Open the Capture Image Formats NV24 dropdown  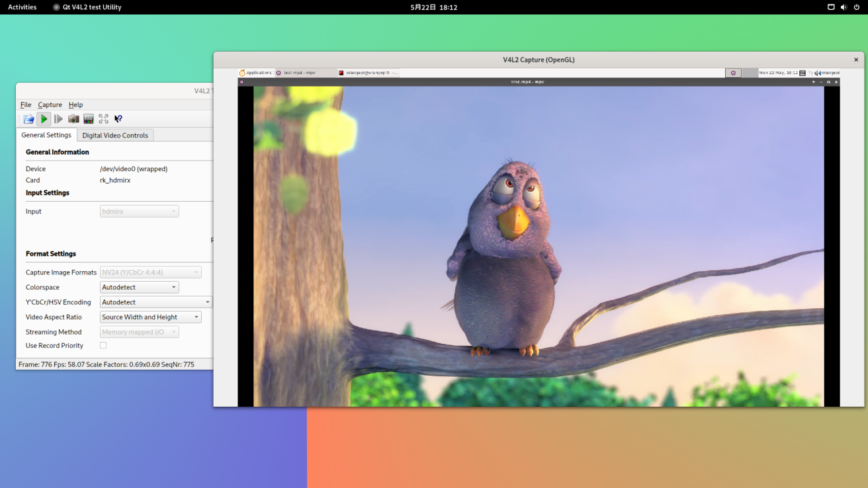coord(151,272)
